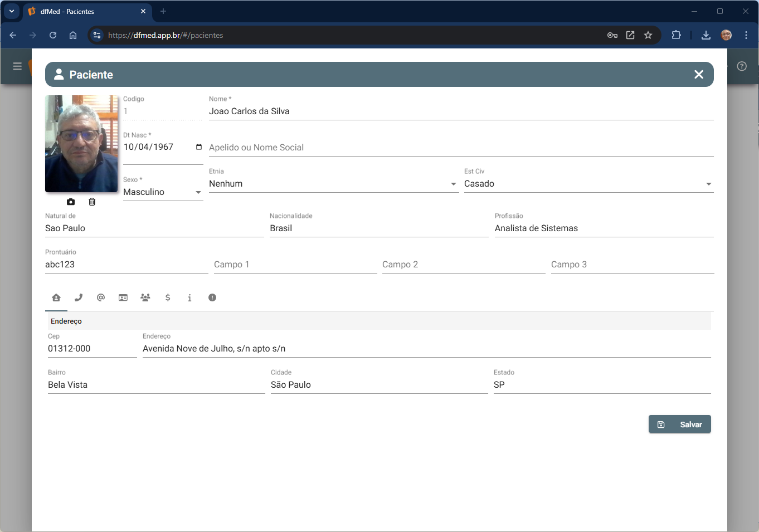
Task: Delete patient photo with trash icon
Action: [x=92, y=202]
